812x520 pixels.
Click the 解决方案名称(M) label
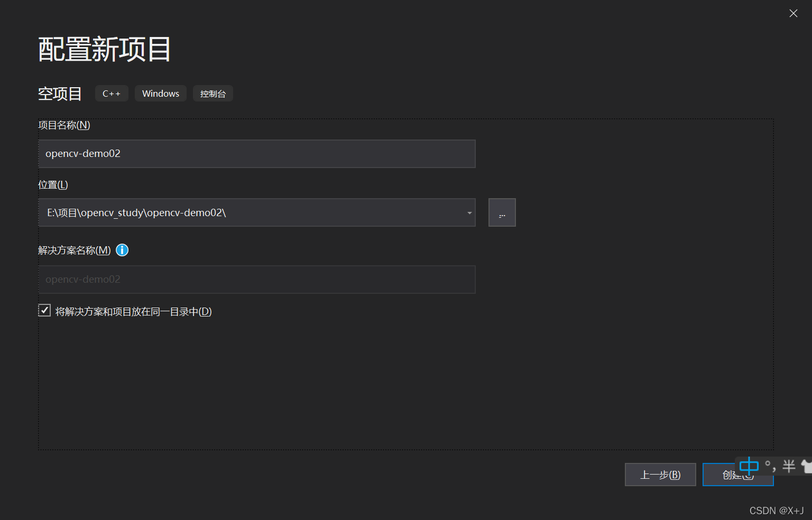click(75, 250)
